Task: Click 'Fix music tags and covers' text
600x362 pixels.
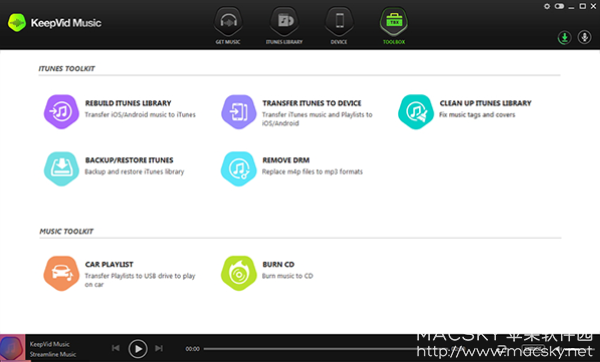Action: (477, 114)
